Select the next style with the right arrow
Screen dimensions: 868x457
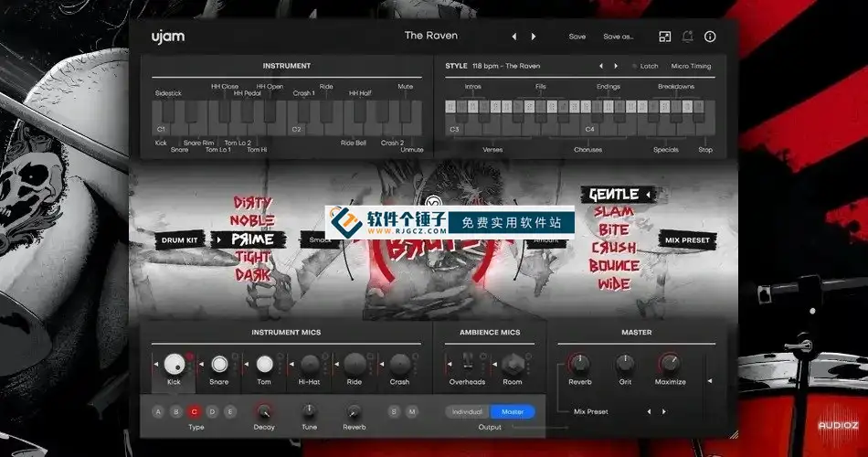[x=616, y=66]
